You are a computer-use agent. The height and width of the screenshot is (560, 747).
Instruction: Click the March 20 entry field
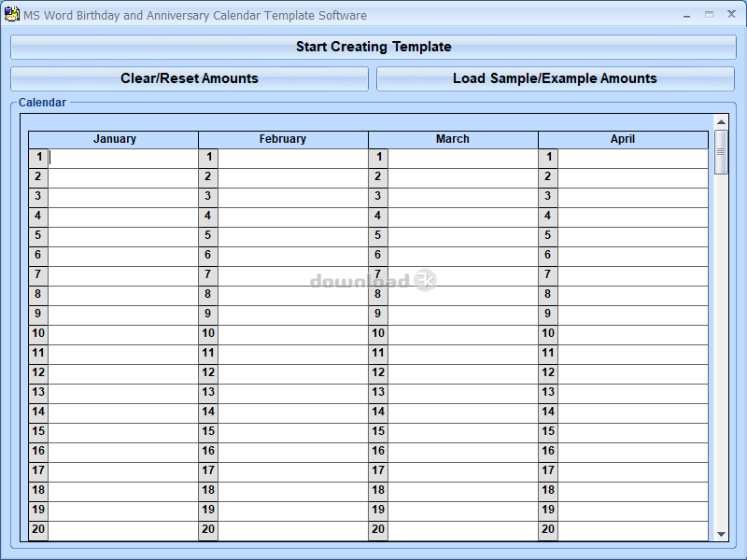point(463,531)
